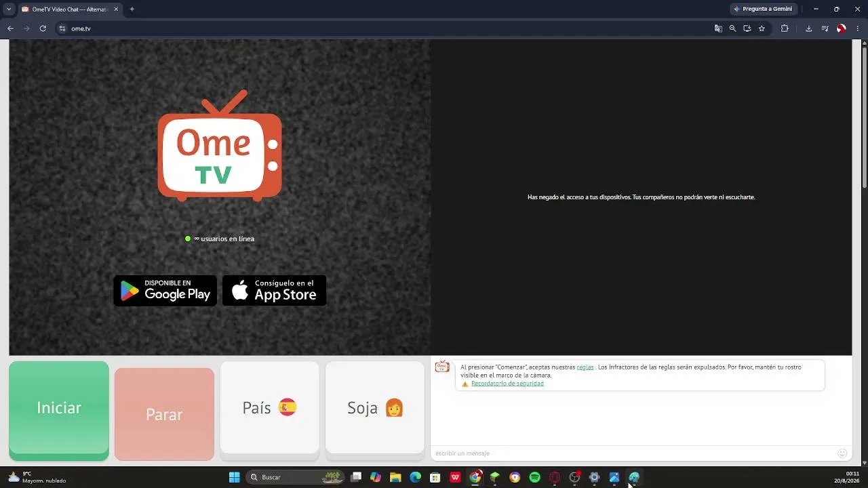
Task: Open the Google Play store badge
Action: [x=165, y=290]
